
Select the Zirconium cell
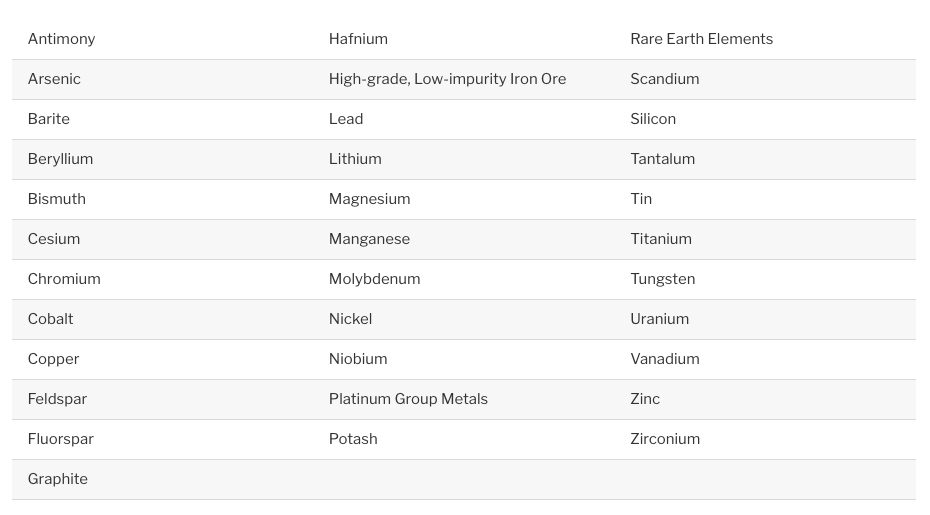tap(665, 439)
